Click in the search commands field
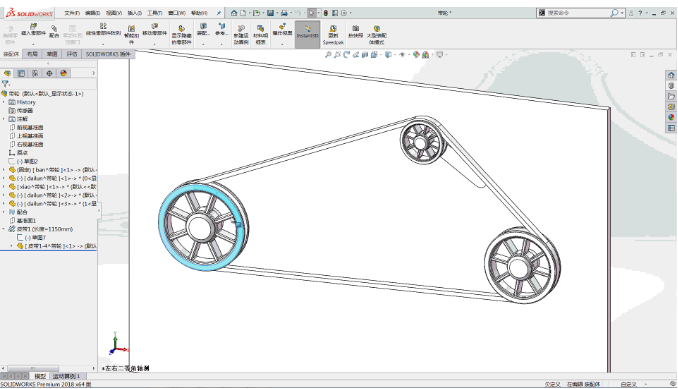678x389 pixels. (576, 13)
